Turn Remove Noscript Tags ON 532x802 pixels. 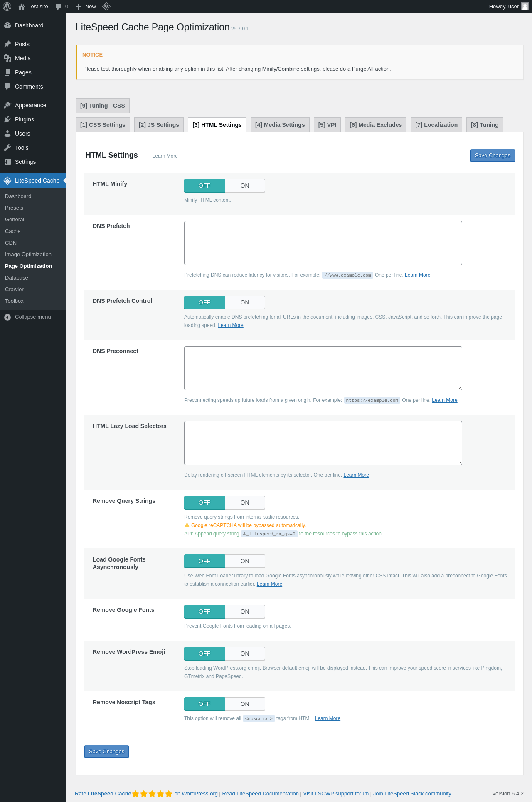click(245, 704)
